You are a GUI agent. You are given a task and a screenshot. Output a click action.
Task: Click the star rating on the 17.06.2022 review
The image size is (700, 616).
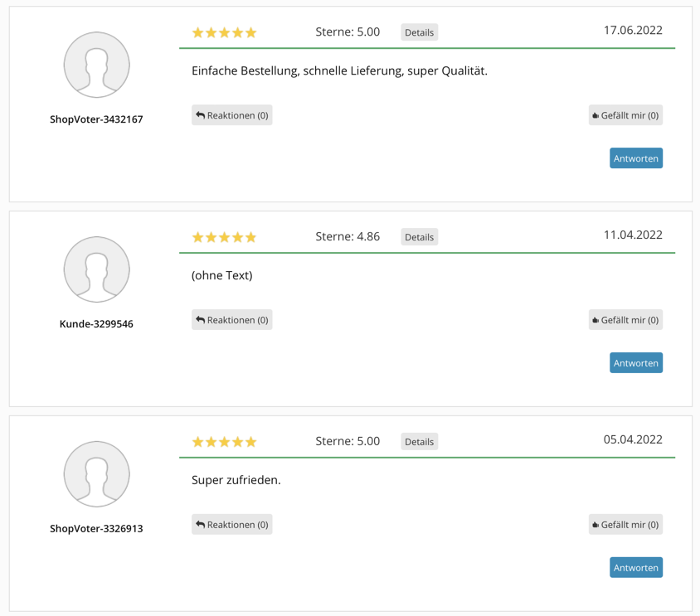pyautogui.click(x=224, y=33)
